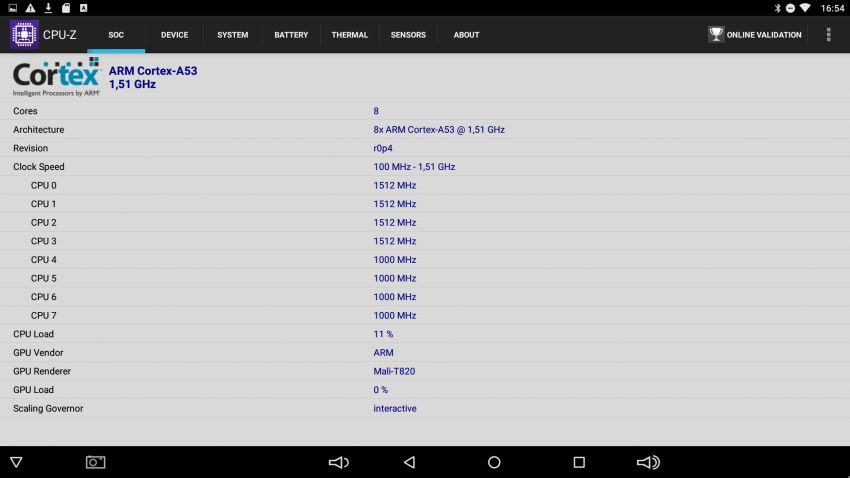Screen dimensions: 850x478
Task: Tap the Revision row label
Action: tap(30, 148)
